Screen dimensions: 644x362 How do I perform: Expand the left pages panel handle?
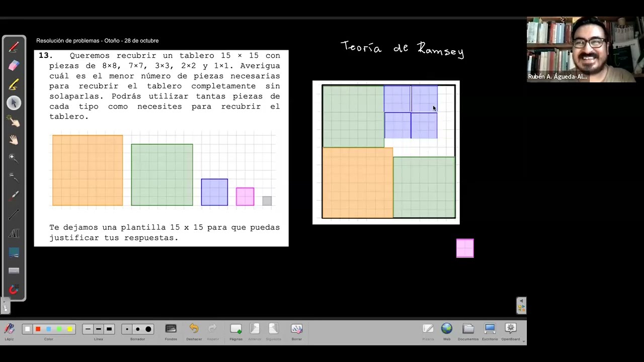[x=6, y=306]
